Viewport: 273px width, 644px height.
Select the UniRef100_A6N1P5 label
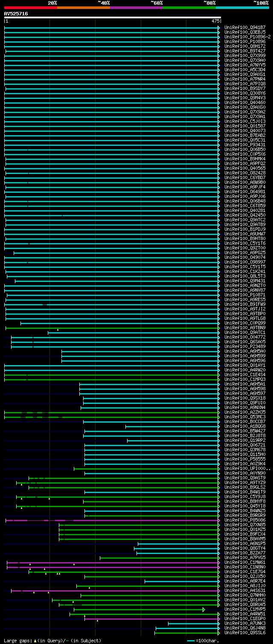[245, 544]
